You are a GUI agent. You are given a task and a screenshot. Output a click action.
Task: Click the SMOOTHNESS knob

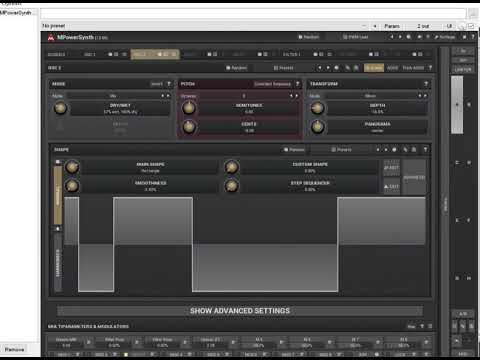click(x=72, y=186)
